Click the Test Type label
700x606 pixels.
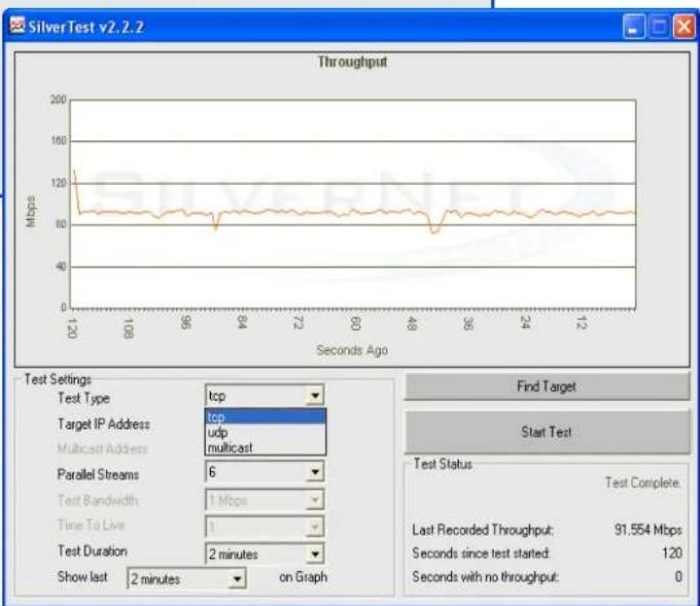pyautogui.click(x=84, y=398)
